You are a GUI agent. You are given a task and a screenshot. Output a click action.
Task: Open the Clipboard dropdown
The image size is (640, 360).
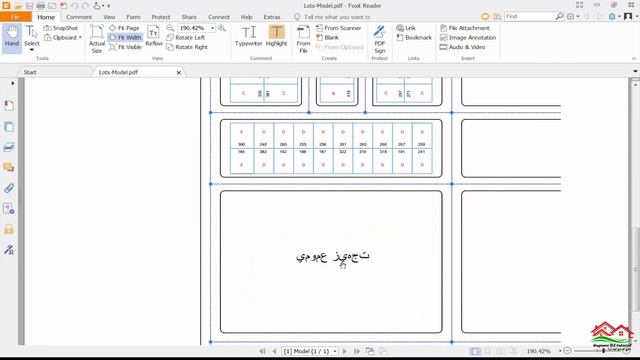coord(63,38)
